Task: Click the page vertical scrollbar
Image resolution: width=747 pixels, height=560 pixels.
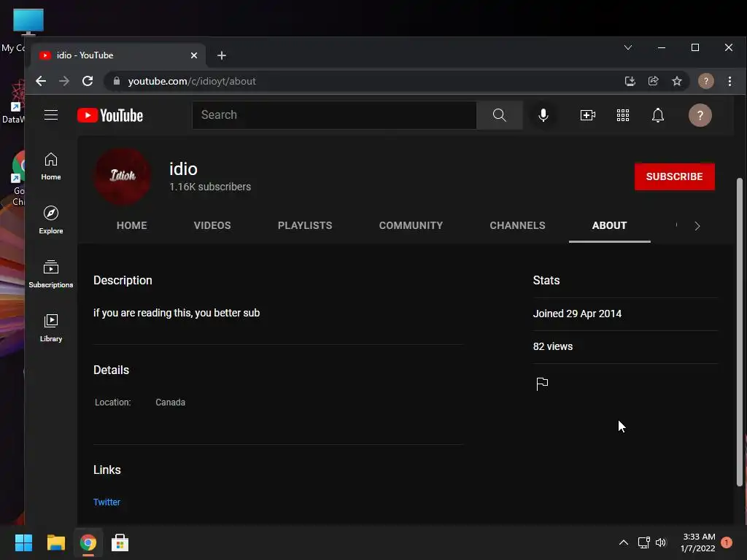Action: tap(740, 332)
